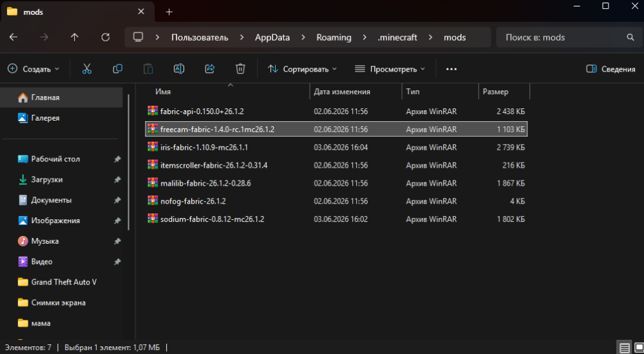Unpin Рабочий стол using its pin icon
644x354 pixels.
(117, 159)
